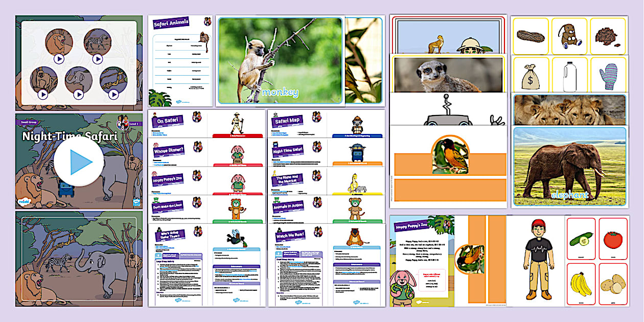Click the Hoppy Poppy's Zoo song poster
This screenshot has height=322, width=644.
(x=422, y=261)
